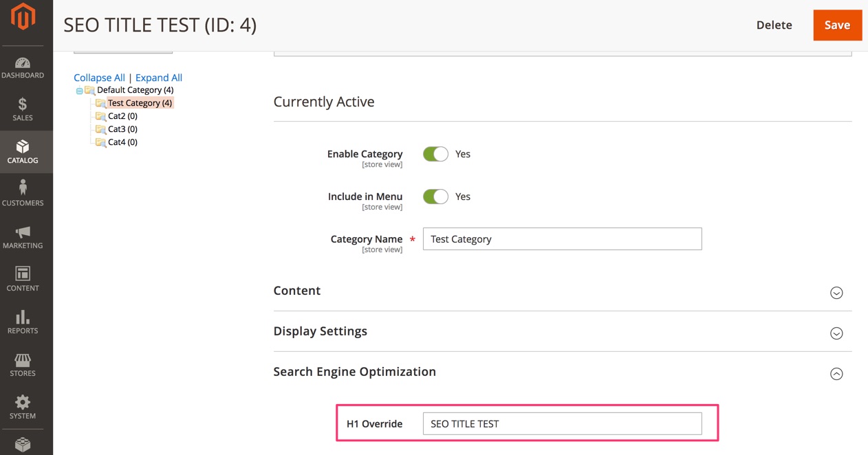868x455 pixels.
Task: Click the Expand All link
Action: 158,77
